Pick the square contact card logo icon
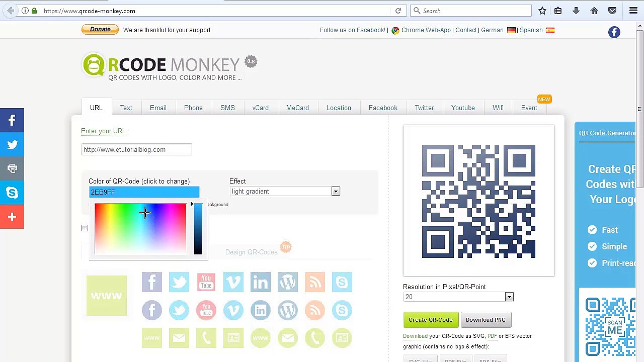 point(233,338)
